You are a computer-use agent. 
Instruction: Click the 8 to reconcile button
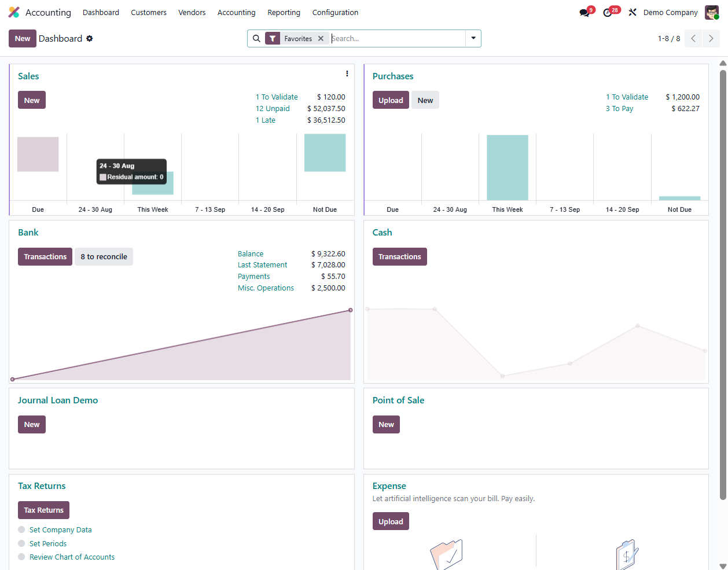point(104,257)
